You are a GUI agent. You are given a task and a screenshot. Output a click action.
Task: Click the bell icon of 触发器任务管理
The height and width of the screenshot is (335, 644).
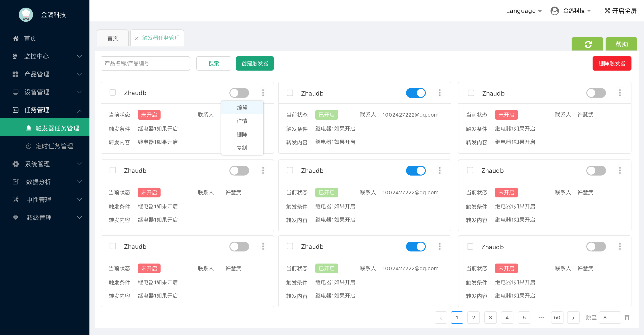[x=28, y=128]
